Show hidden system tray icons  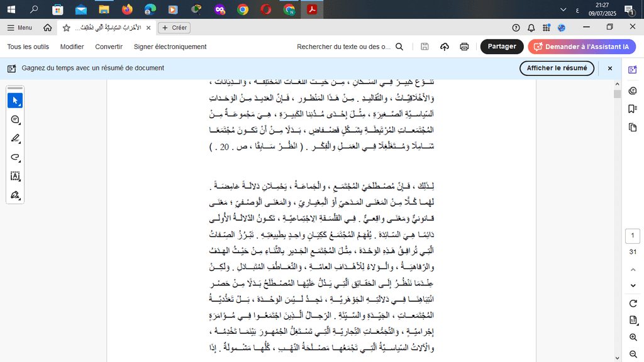click(563, 9)
